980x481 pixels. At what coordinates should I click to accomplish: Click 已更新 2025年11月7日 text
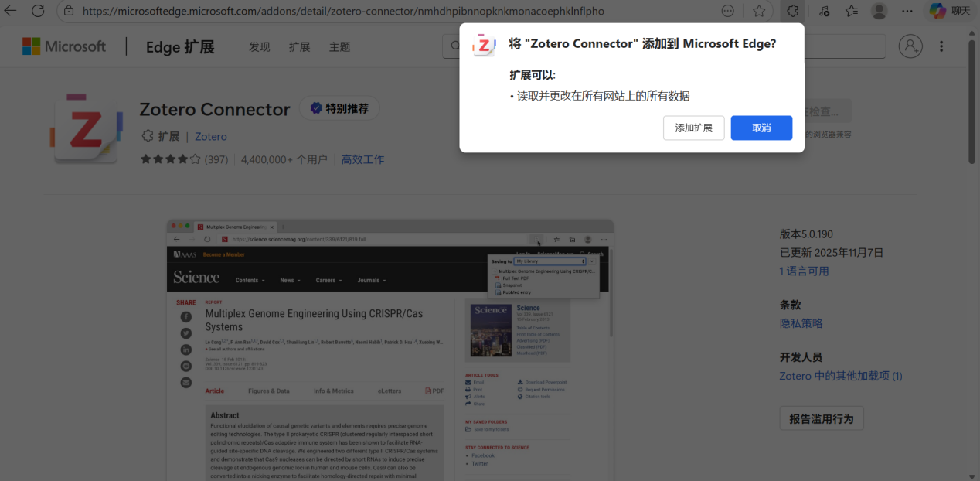point(832,253)
